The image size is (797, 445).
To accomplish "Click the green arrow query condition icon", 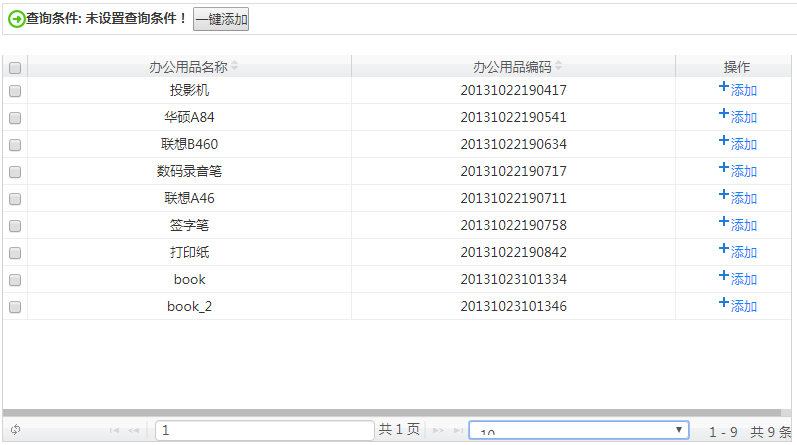I will click(16, 19).
